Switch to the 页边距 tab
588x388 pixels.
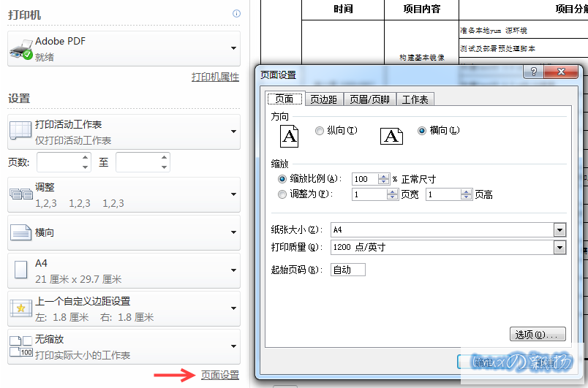coord(323,99)
